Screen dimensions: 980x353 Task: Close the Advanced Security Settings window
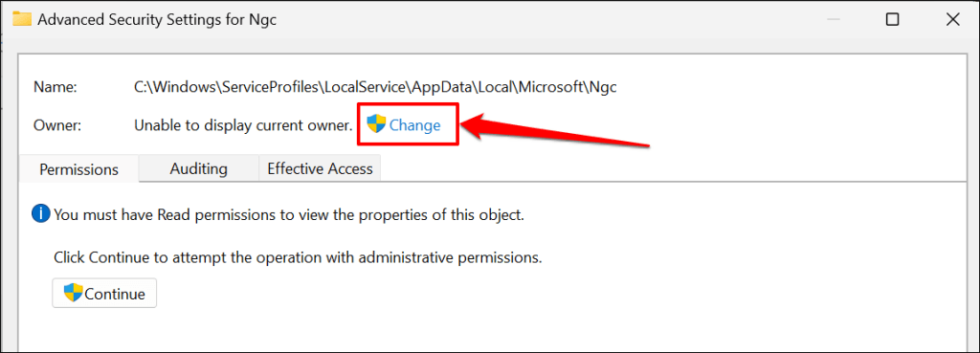953,19
